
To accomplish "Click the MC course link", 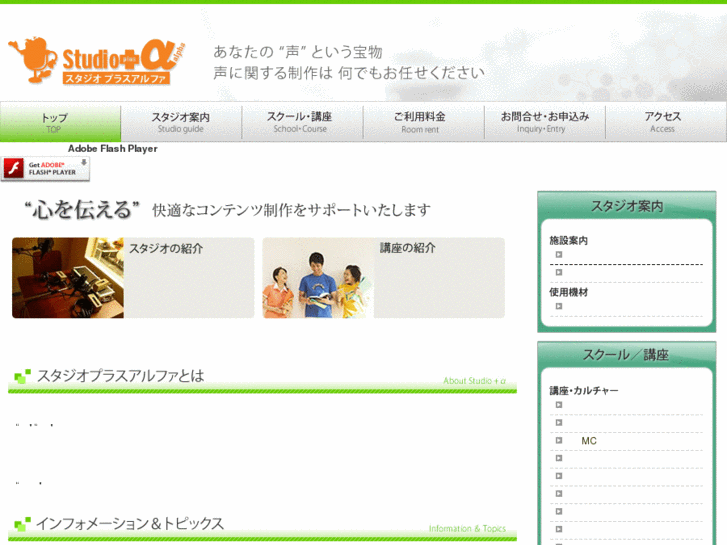I will (589, 441).
